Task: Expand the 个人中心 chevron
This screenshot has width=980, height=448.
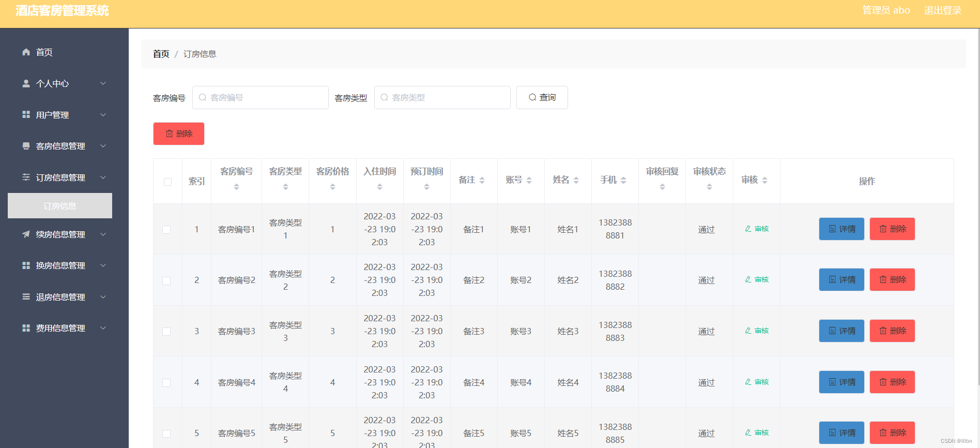Action: click(x=103, y=83)
